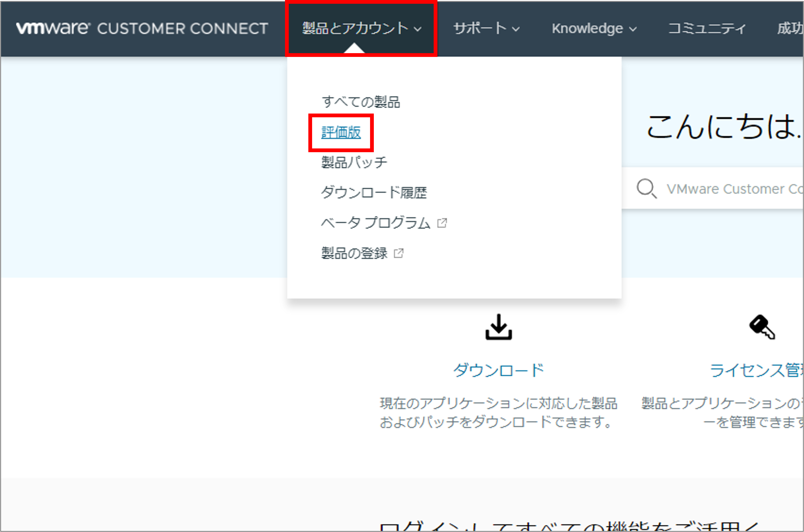Image resolution: width=804 pixels, height=532 pixels.
Task: Expand the Knowledge dropdown menu
Action: 594,28
